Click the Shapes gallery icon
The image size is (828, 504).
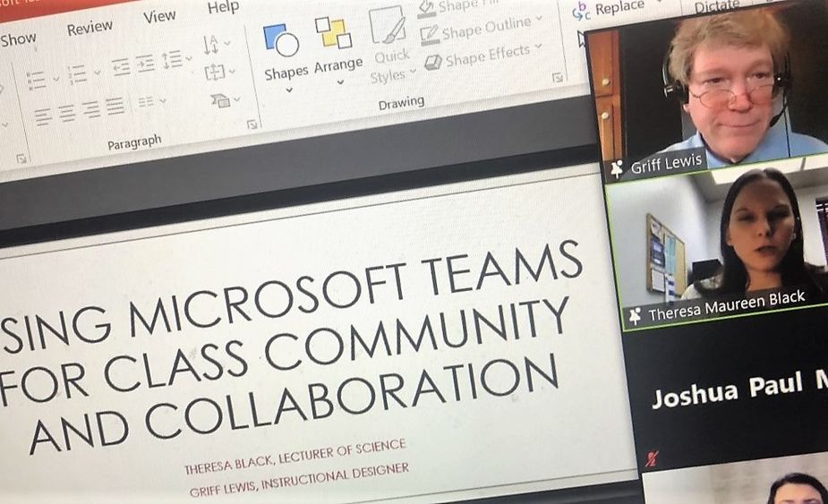(281, 39)
